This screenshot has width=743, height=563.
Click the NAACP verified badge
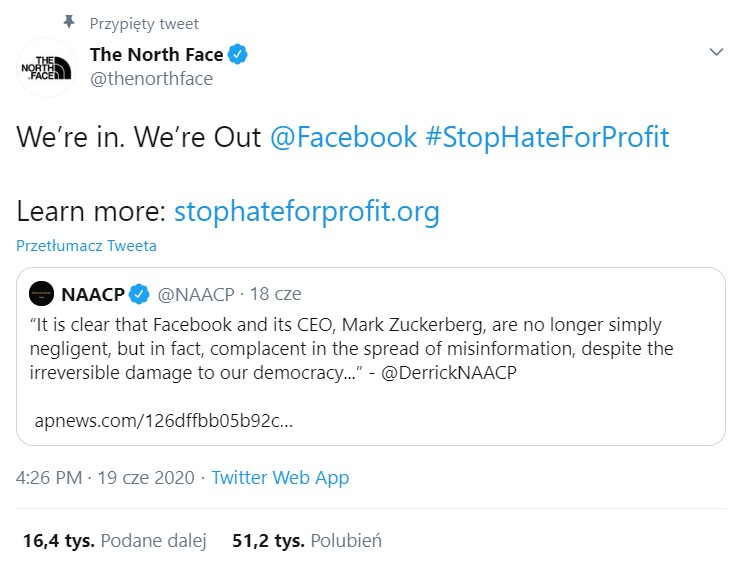(x=140, y=294)
